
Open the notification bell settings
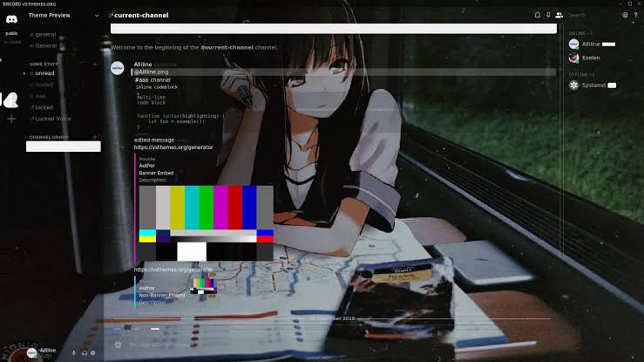click(538, 15)
